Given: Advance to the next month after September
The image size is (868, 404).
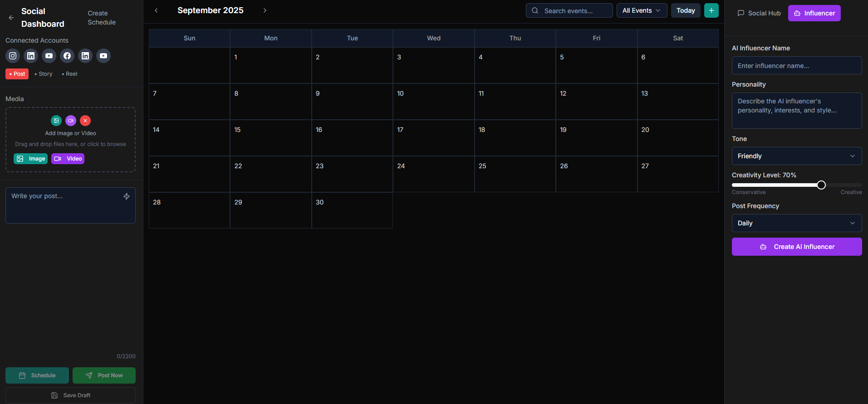Looking at the screenshot, I should [265, 10].
